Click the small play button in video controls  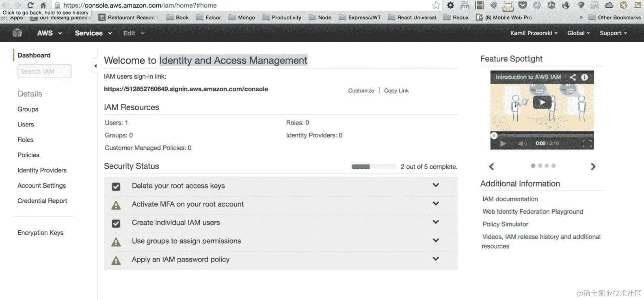[x=503, y=144]
